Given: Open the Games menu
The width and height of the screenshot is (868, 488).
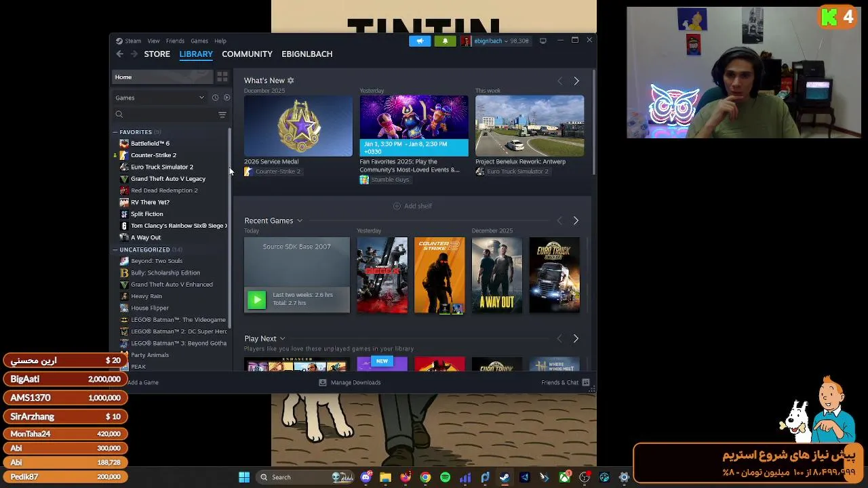Looking at the screenshot, I should click(199, 41).
